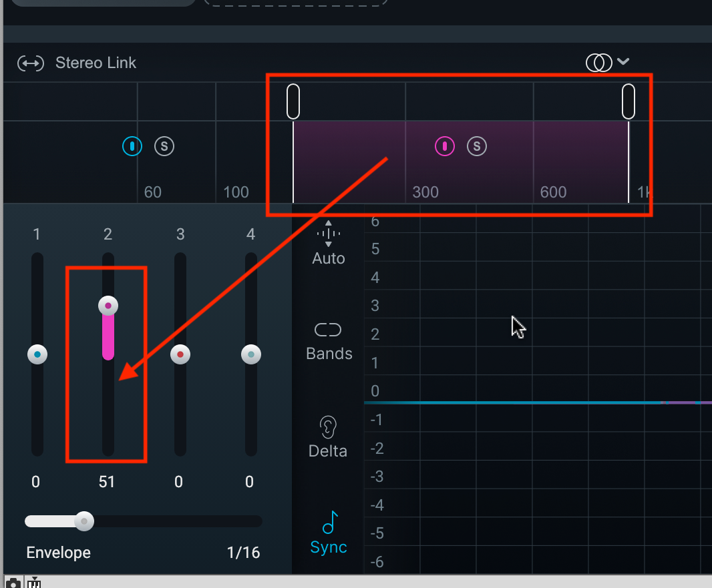Activate the Auto scaling icon
Screen dimensions: 712x588
click(328, 235)
